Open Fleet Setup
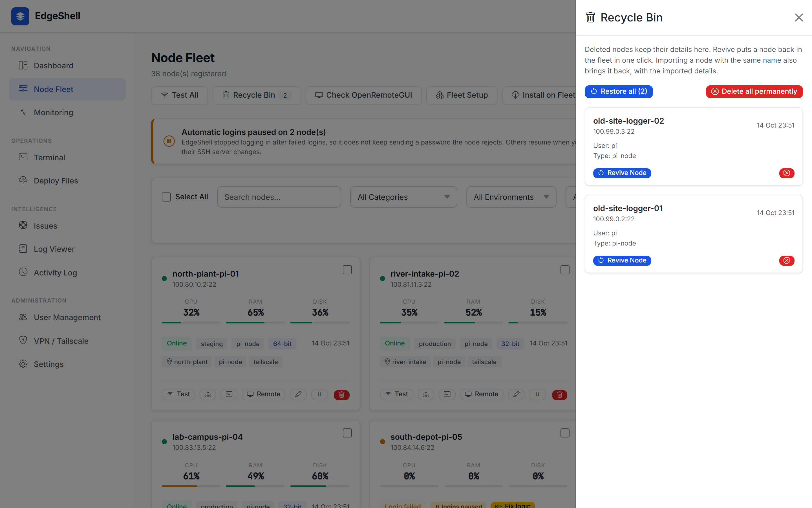The height and width of the screenshot is (508, 812). coord(462,95)
